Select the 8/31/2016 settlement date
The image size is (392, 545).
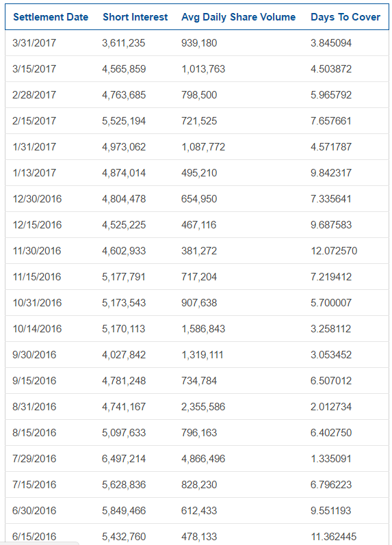click(34, 407)
